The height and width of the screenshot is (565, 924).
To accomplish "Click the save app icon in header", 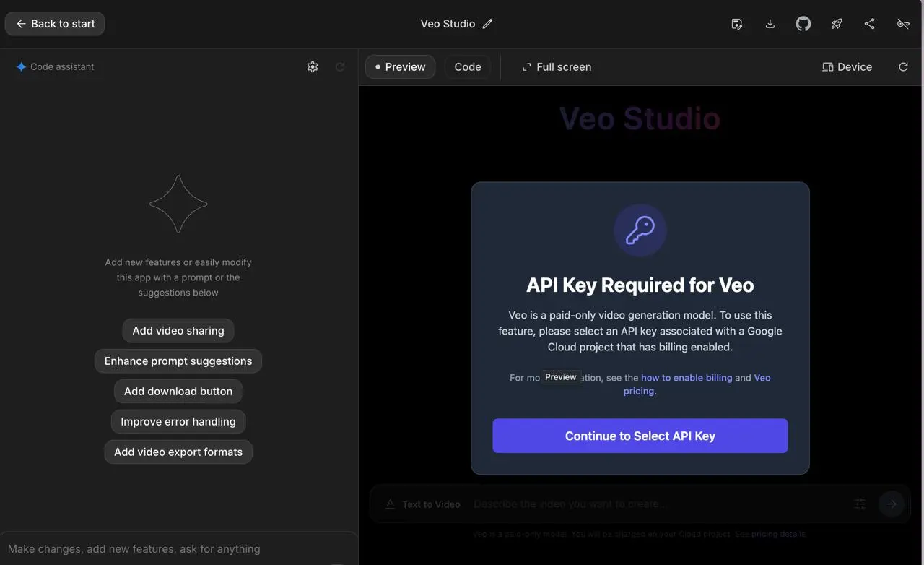I will coord(736,24).
